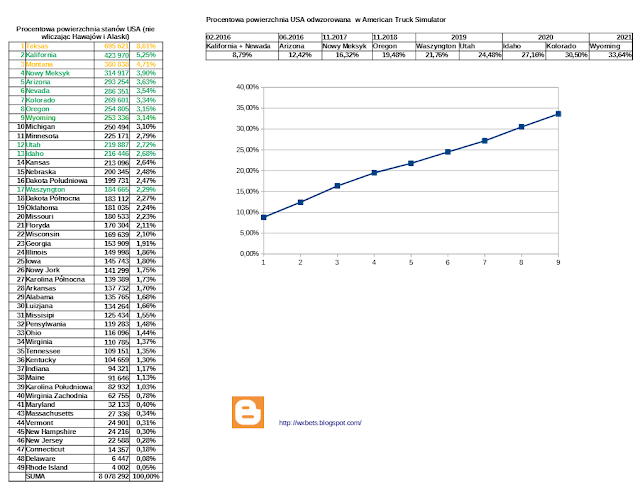Click the Kolorado cell in state list

[x=60, y=100]
